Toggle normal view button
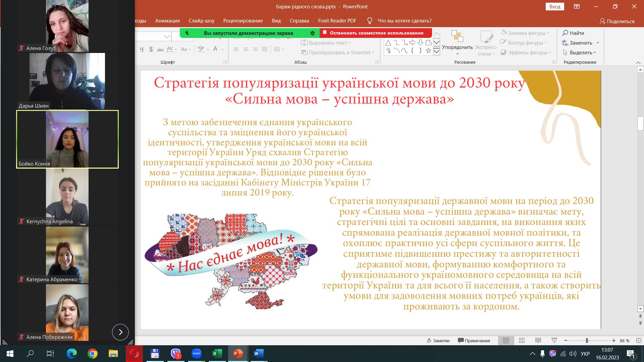This screenshot has width=644, height=362. [x=506, y=341]
